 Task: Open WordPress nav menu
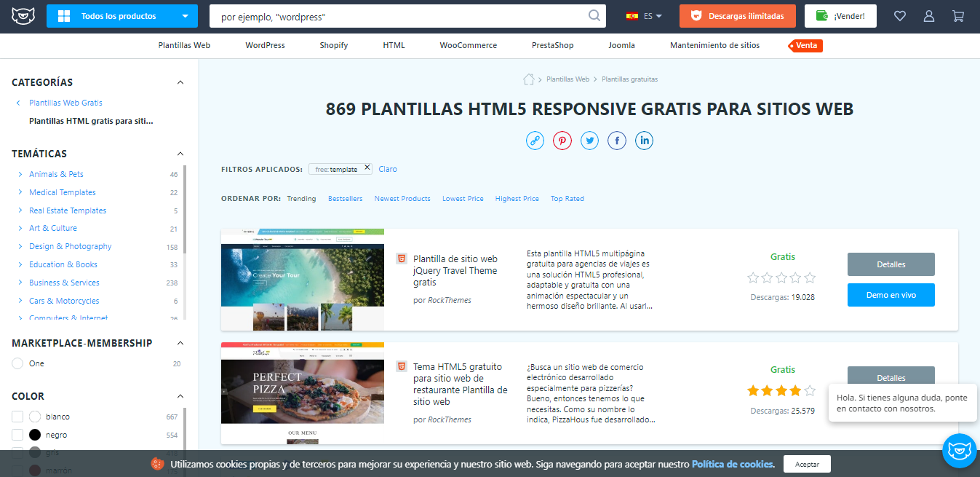(x=265, y=45)
